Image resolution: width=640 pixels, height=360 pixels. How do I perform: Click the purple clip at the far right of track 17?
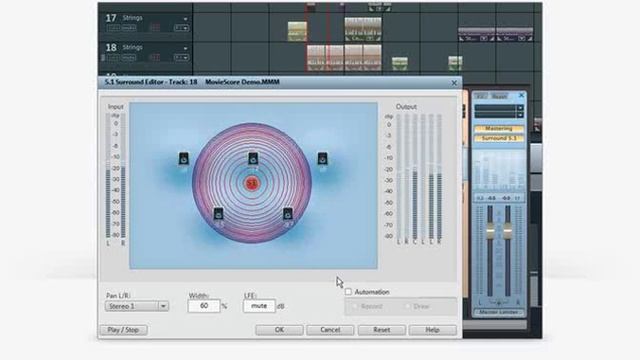[515, 35]
